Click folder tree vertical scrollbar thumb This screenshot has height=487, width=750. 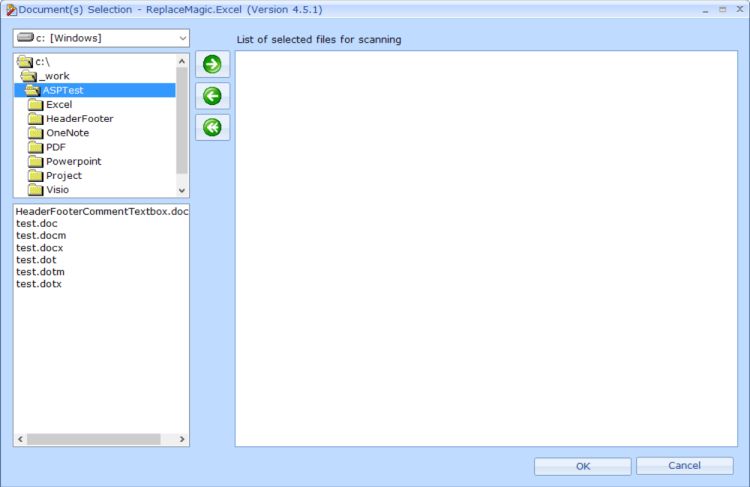[x=182, y=120]
